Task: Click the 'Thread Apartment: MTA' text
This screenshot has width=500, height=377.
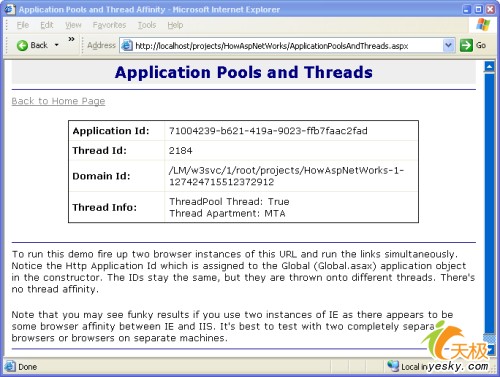Action: click(227, 213)
